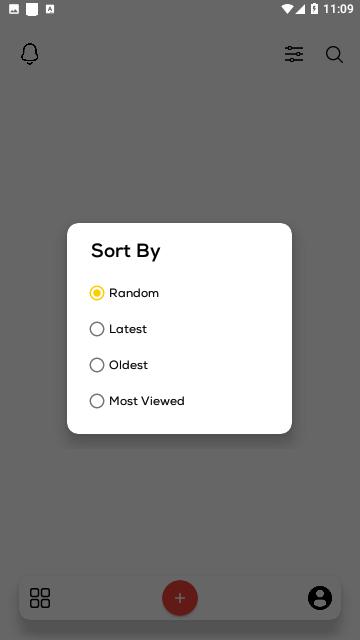Tap the filter sliders icon

coord(294,54)
